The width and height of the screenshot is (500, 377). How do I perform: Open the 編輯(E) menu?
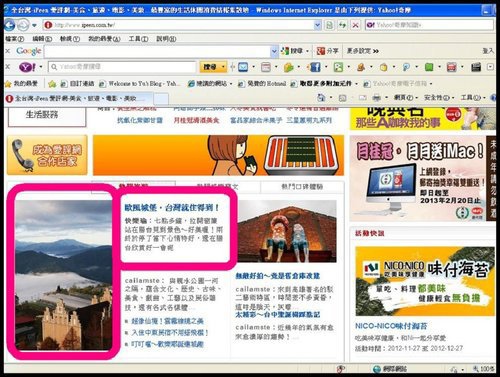[42, 39]
